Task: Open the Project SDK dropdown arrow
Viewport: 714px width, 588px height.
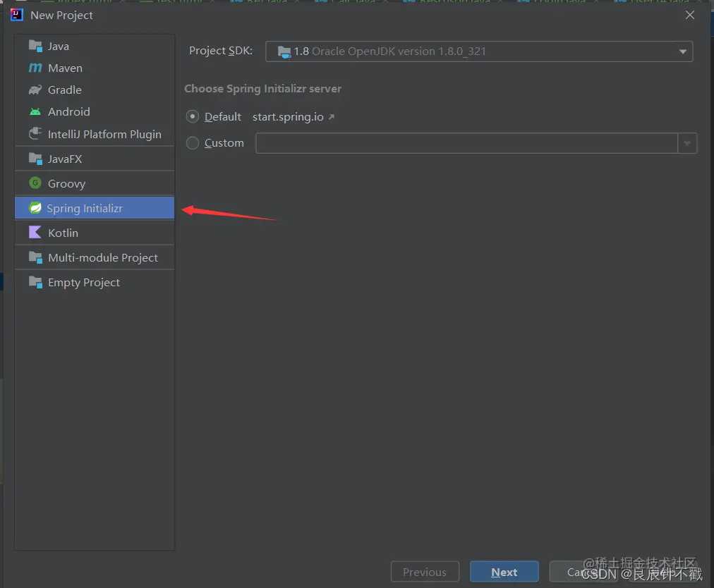Action: tap(682, 51)
